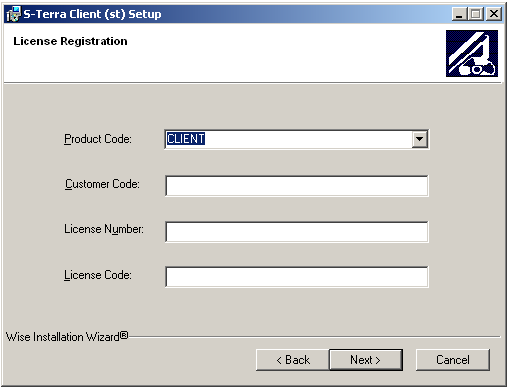Image resolution: width=508 pixels, height=388 pixels.
Task: Select the highlighted CLIENT text in Product Code
Action: pos(186,139)
